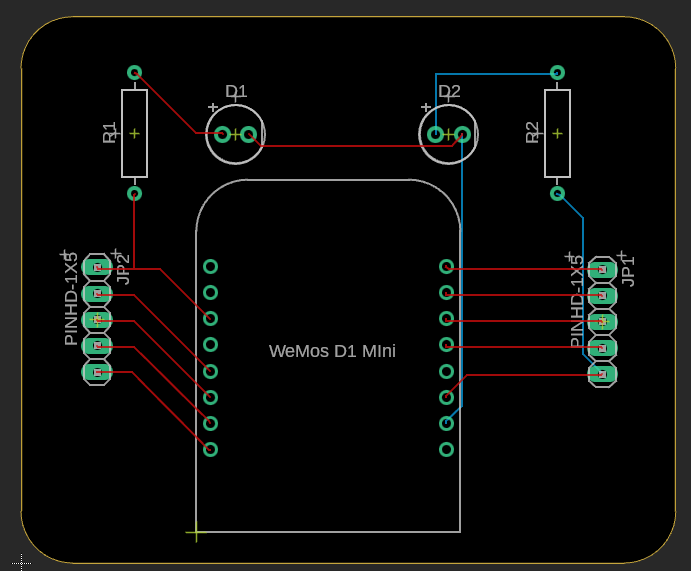
Task: Select fifth pad in WeMos right column
Action: [x=446, y=371]
